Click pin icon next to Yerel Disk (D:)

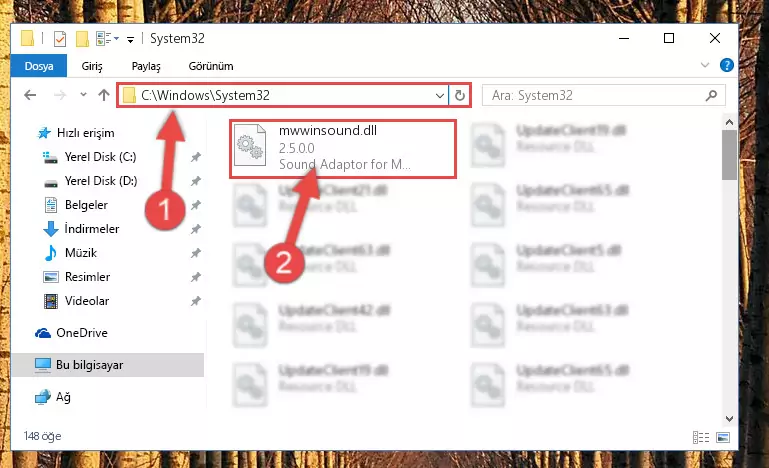tap(196, 181)
